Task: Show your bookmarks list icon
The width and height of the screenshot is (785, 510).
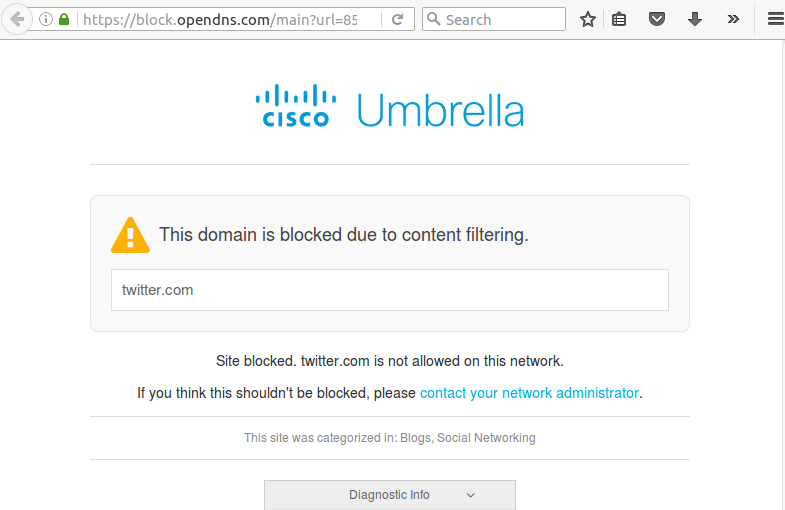Action: point(620,19)
